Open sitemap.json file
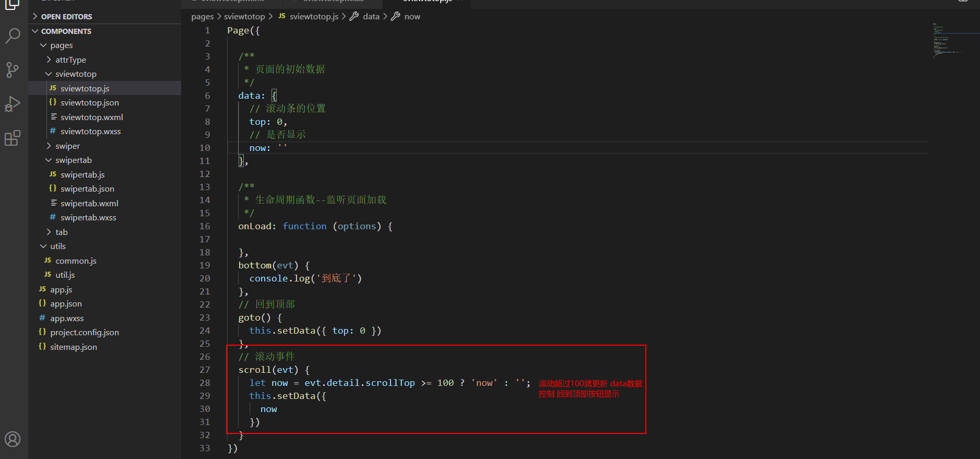 (104, 347)
